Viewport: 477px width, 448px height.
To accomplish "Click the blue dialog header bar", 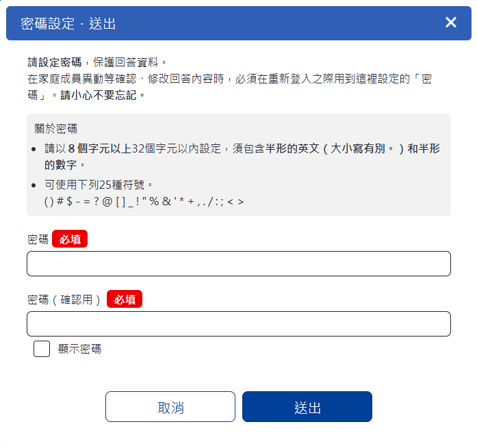I will (274, 23).
